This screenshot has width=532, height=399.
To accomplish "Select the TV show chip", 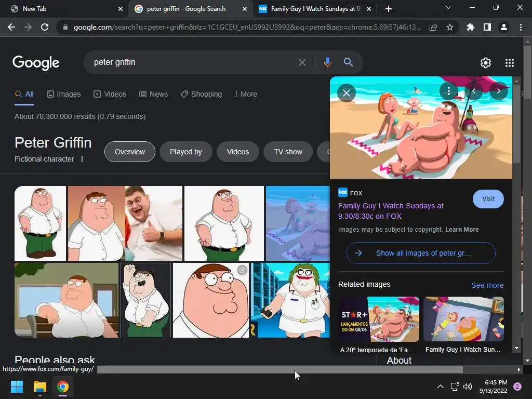I will [288, 152].
